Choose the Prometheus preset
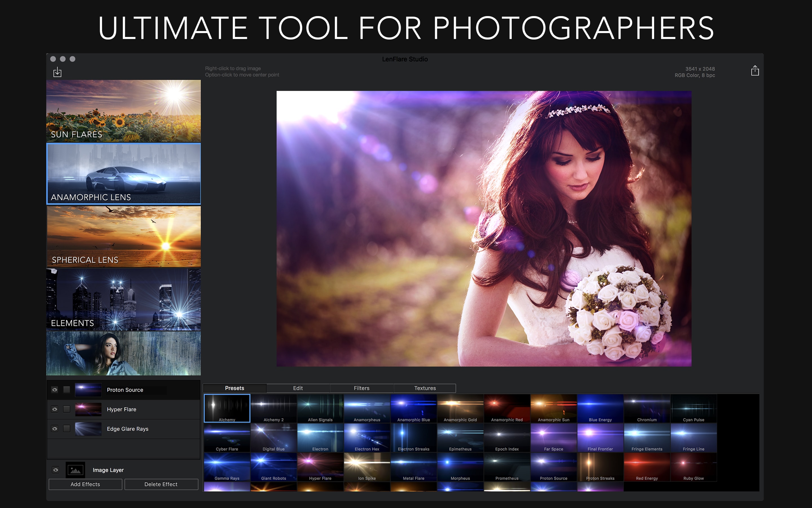812x508 pixels. coord(507,467)
